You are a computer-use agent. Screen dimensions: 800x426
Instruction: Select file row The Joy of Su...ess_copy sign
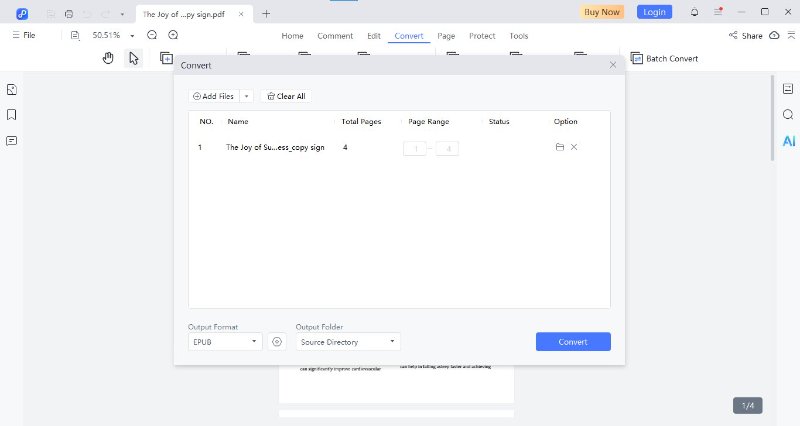tap(399, 147)
